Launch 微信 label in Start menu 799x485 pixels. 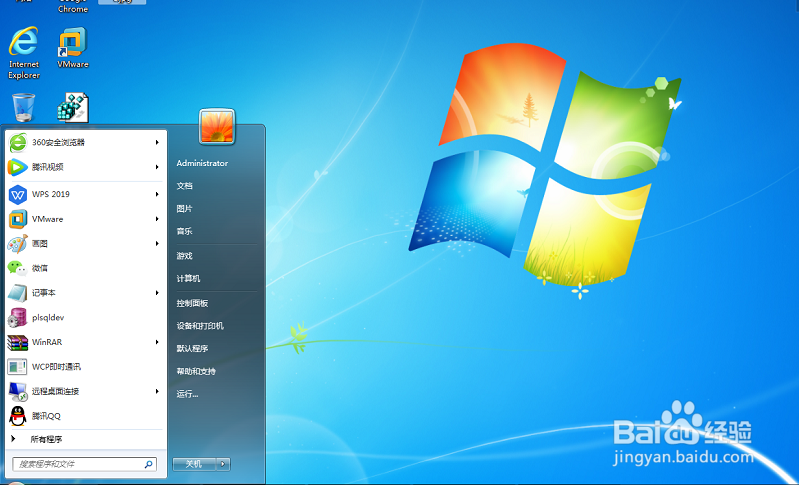[40, 268]
